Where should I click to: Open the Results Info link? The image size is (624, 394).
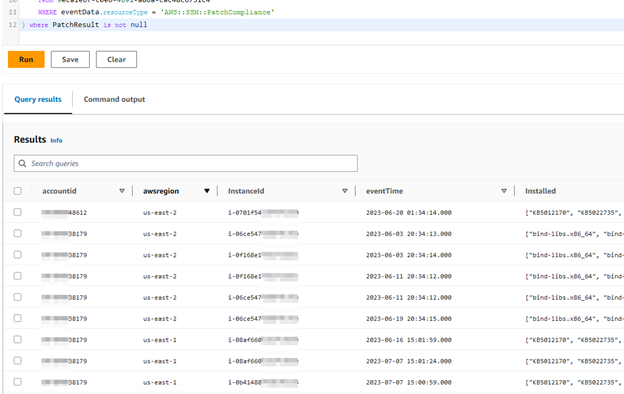point(56,140)
